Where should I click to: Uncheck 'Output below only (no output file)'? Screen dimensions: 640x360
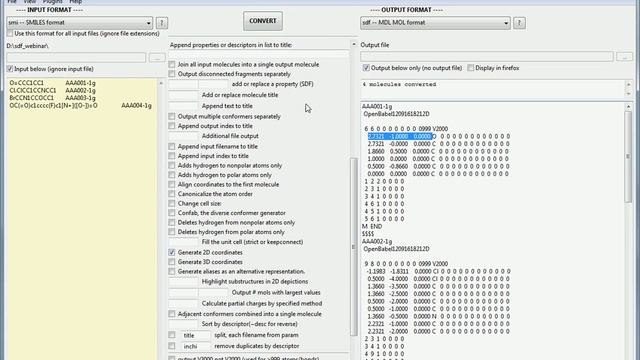tap(366, 68)
